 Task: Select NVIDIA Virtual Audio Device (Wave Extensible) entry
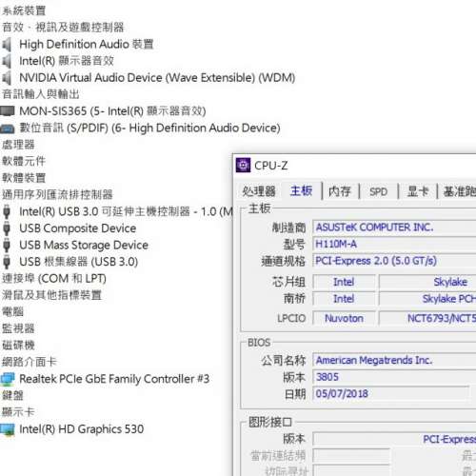pyautogui.click(x=157, y=78)
